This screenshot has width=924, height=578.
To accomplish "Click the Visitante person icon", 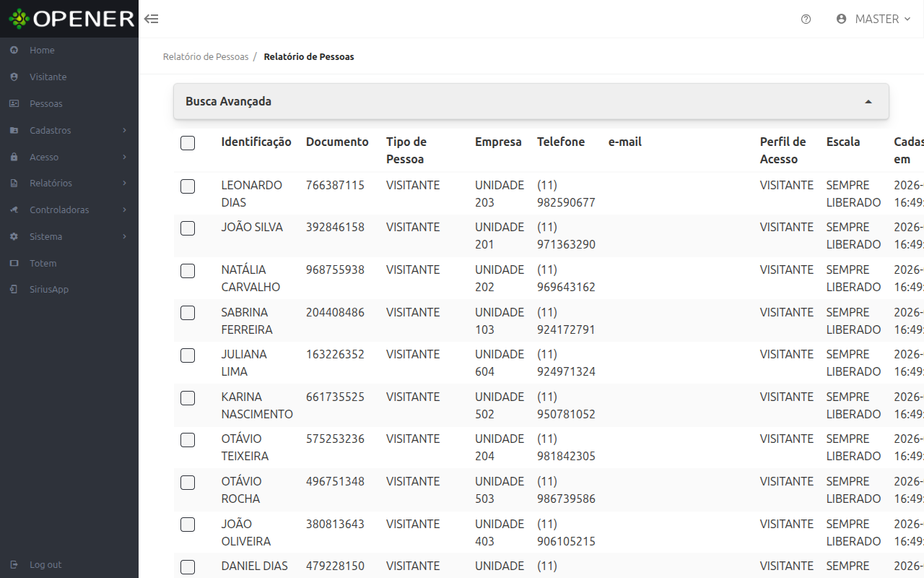I will pos(14,77).
